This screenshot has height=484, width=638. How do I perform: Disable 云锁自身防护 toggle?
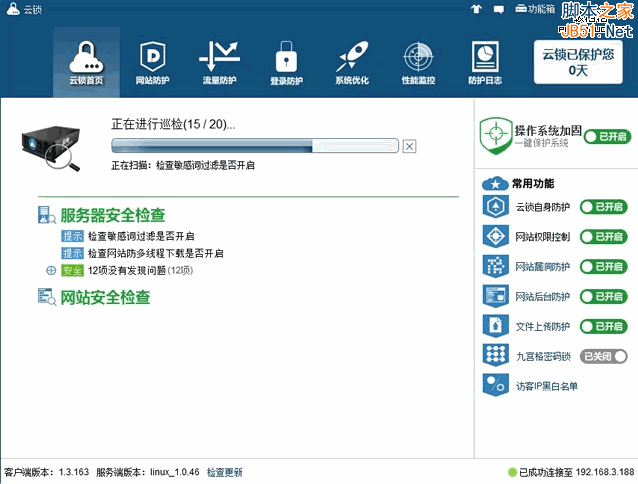pyautogui.click(x=604, y=207)
